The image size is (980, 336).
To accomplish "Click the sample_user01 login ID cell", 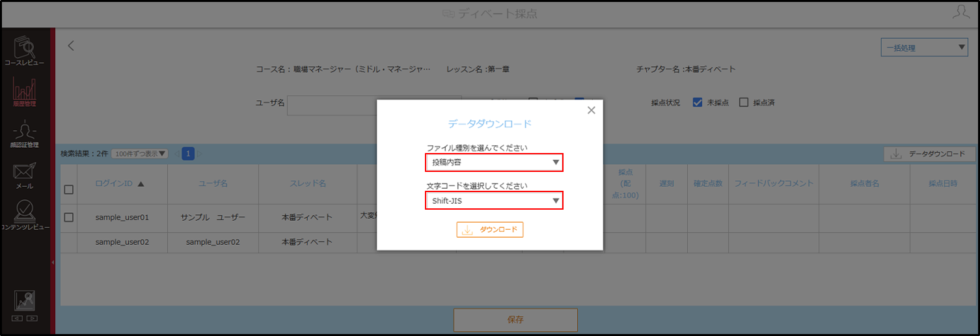I will point(122,217).
